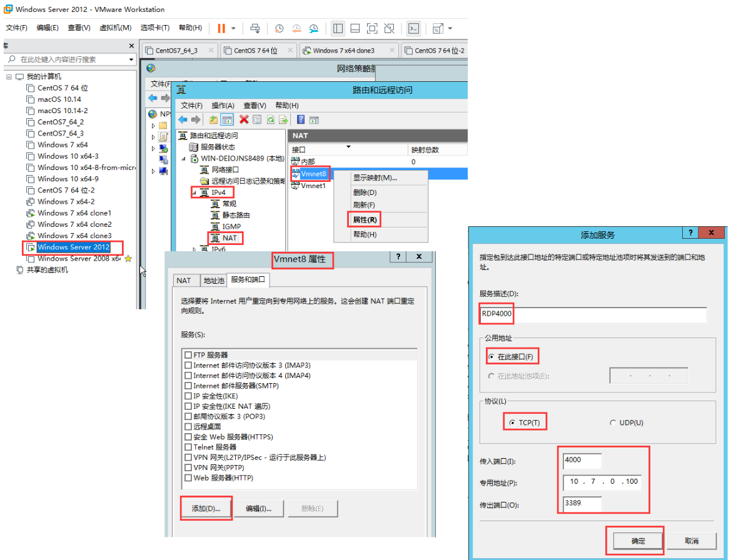Check the Internet 邮件服务器(SMTP) checkbox

point(188,386)
